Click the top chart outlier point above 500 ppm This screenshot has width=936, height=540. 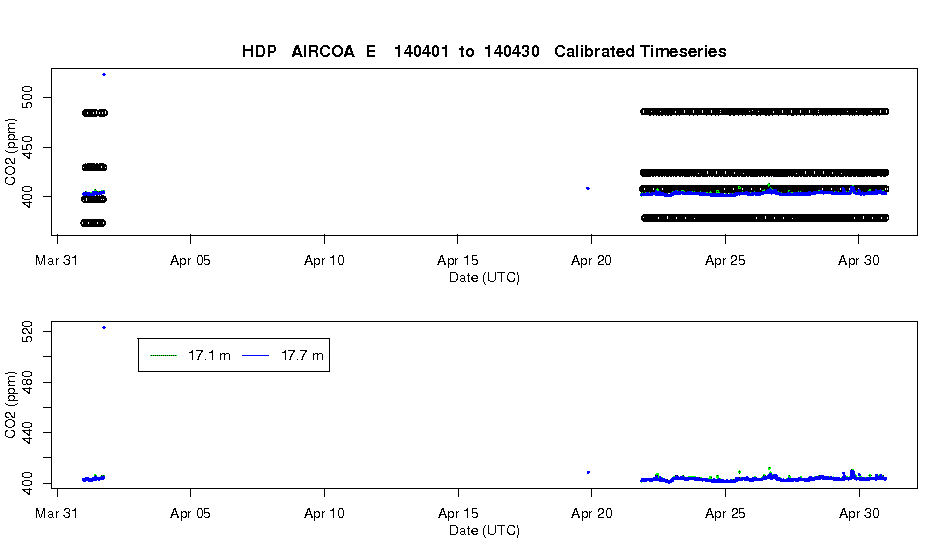pos(104,75)
